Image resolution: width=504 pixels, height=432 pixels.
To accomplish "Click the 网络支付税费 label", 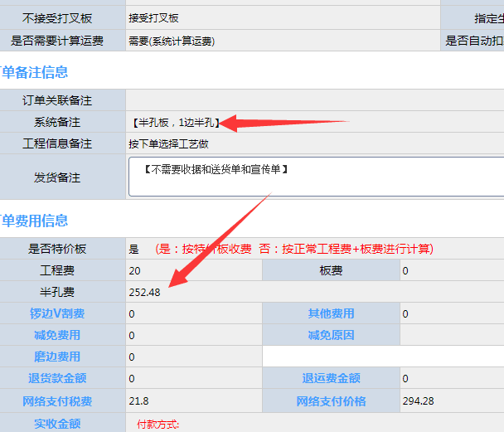I will pyautogui.click(x=56, y=401).
